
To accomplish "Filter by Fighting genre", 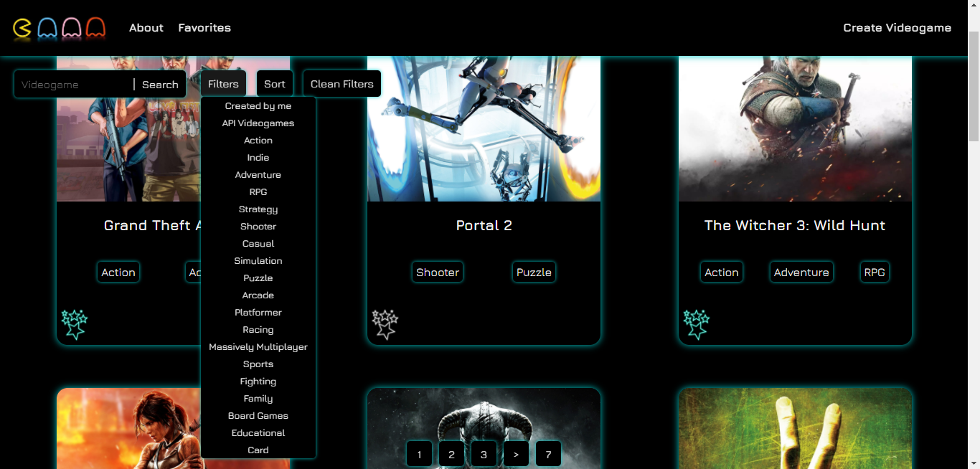I will pyautogui.click(x=258, y=382).
